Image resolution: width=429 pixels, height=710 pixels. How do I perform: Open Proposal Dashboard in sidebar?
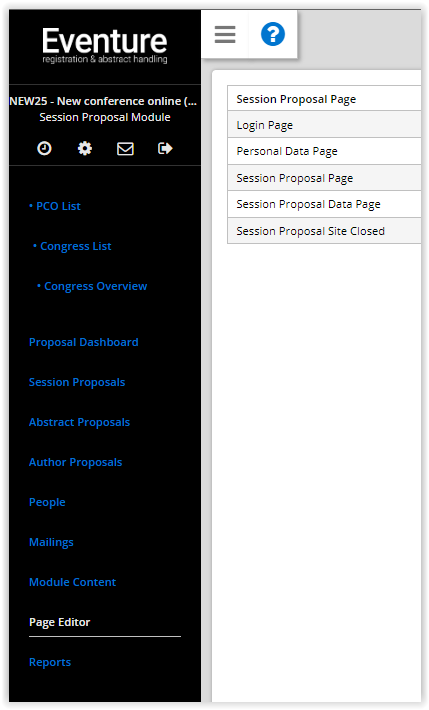point(84,342)
